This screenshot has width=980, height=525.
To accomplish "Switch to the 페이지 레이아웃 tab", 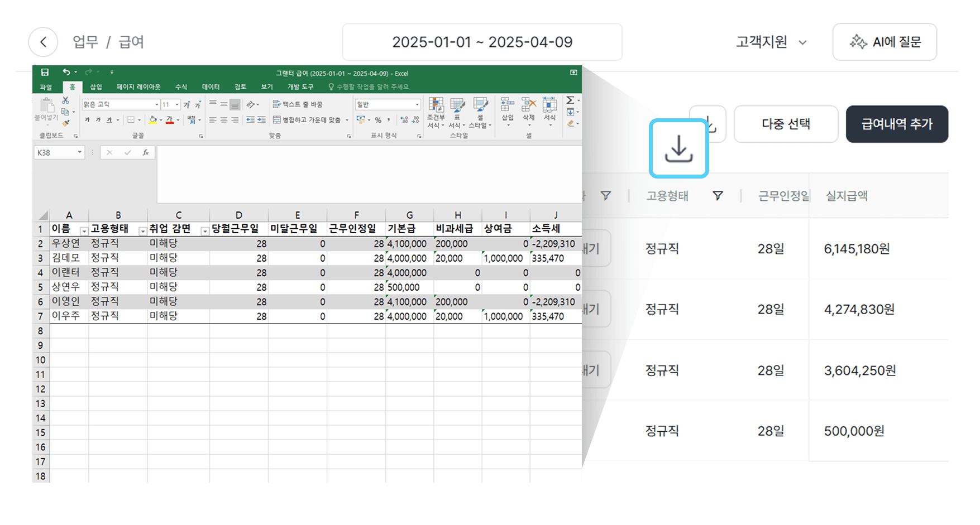I will pyautogui.click(x=138, y=87).
